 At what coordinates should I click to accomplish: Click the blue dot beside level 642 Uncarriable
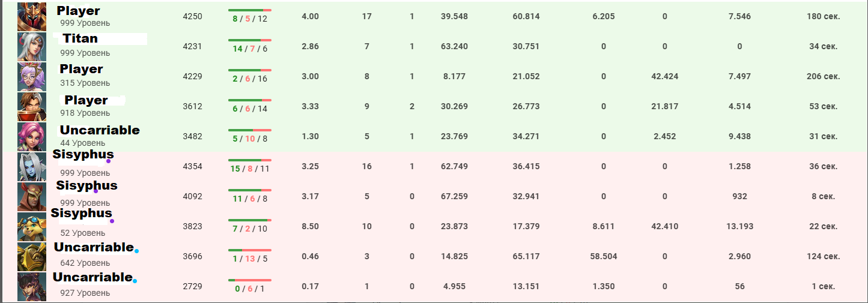tap(137, 251)
